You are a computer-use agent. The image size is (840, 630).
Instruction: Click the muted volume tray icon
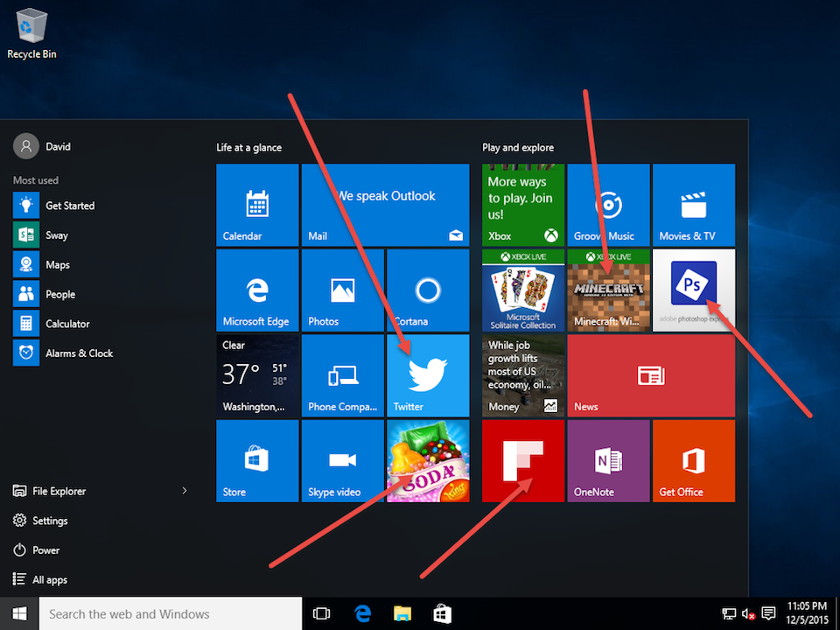(748, 613)
